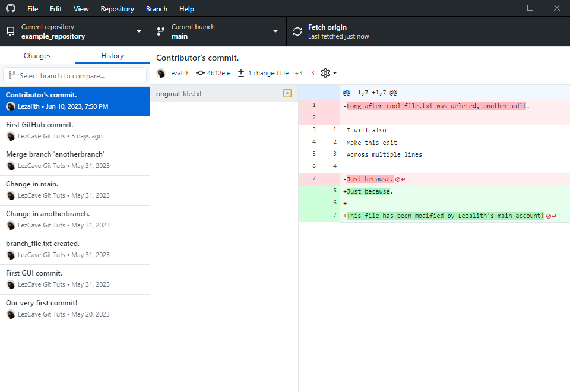This screenshot has height=392, width=570.
Task: Click Lezalith avatar in the commit header
Action: point(161,73)
